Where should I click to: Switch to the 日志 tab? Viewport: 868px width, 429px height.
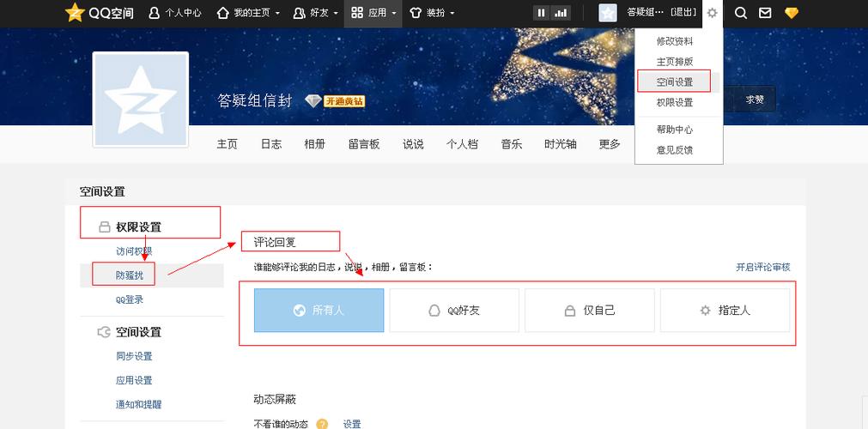271,144
